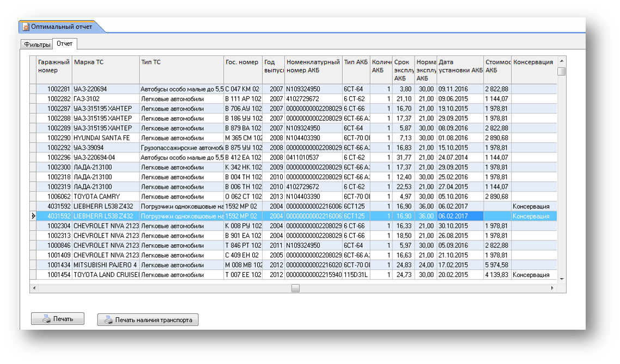The height and width of the screenshot is (364, 620).
Task: Click date 17.02.2015 cell
Action: (460, 265)
